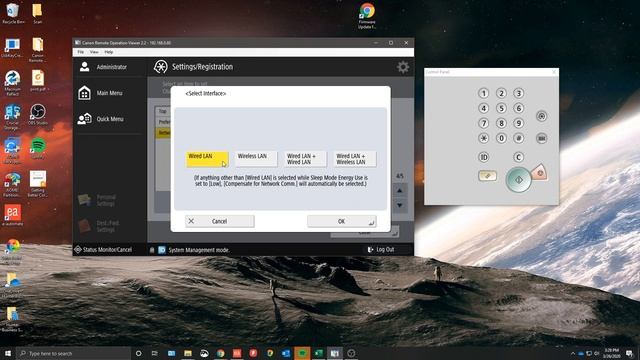Screen dimensions: 640x360
Task: Open Excel from the taskbar
Action: point(318,353)
